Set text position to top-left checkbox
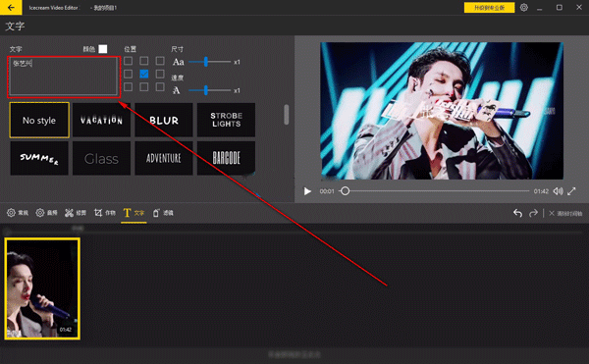Screen dimensions: 589x364 [x=128, y=61]
